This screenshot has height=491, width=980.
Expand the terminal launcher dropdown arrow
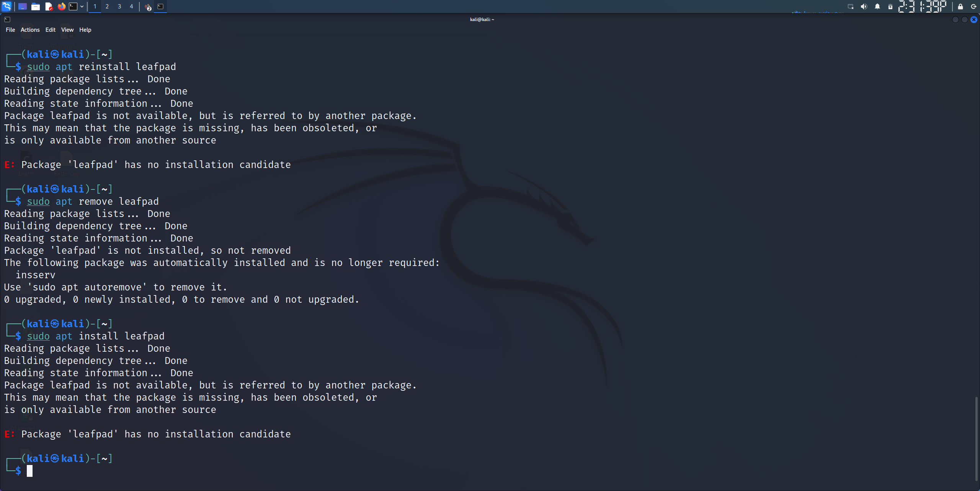point(82,7)
